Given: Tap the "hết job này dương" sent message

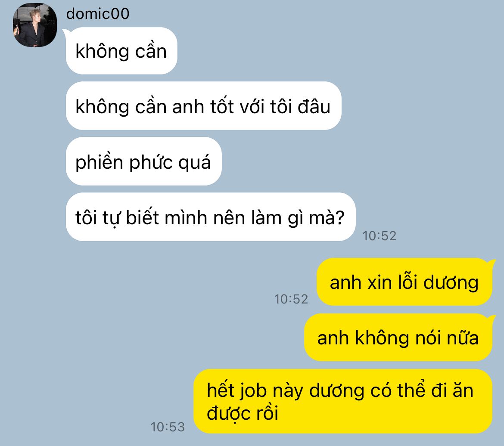Looking at the screenshot, I should [343, 401].
